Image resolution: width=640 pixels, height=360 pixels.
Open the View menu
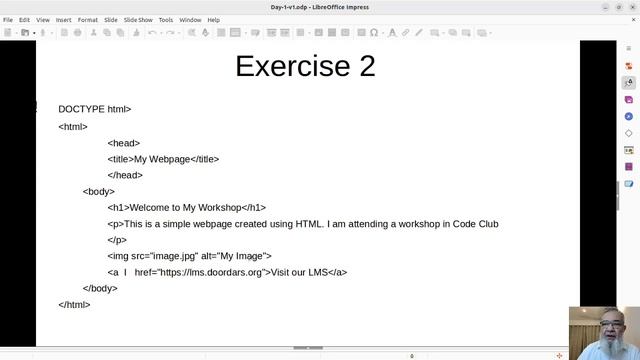(43, 20)
